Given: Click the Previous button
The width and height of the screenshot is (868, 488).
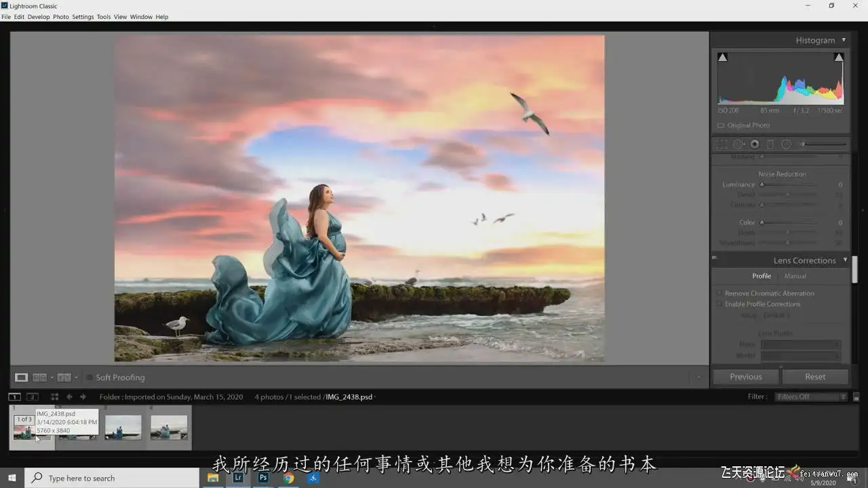Looking at the screenshot, I should 746,377.
